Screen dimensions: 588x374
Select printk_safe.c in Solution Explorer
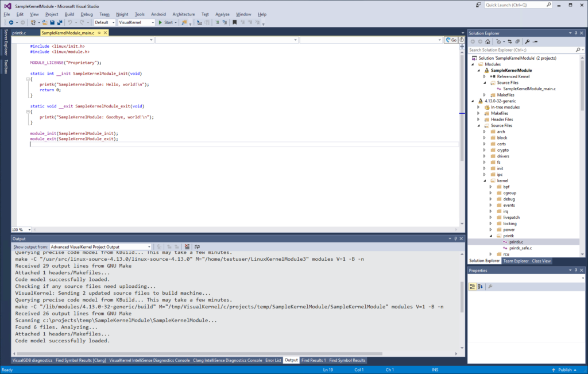(x=520, y=248)
